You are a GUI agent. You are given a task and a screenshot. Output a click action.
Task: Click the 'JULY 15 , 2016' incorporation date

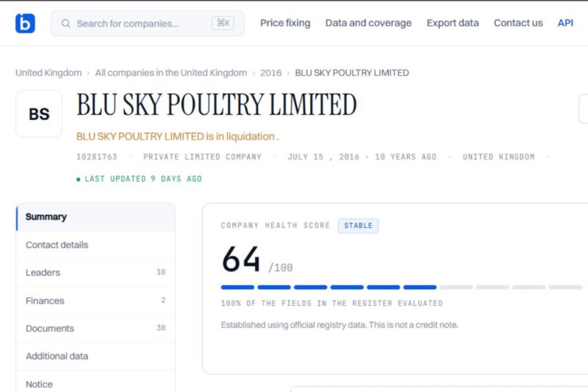pyautogui.click(x=323, y=157)
